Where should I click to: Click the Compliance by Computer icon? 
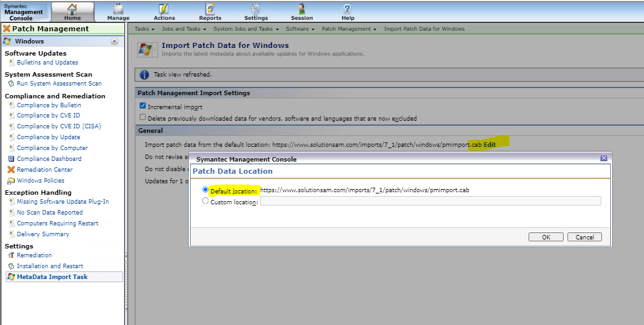[11, 148]
